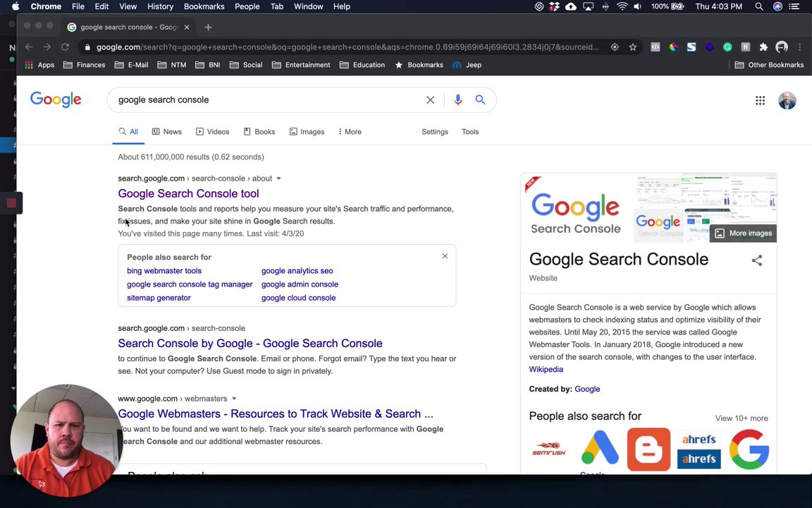The image size is (812, 508).
Task: Open the Apple menu
Action: click(16, 7)
